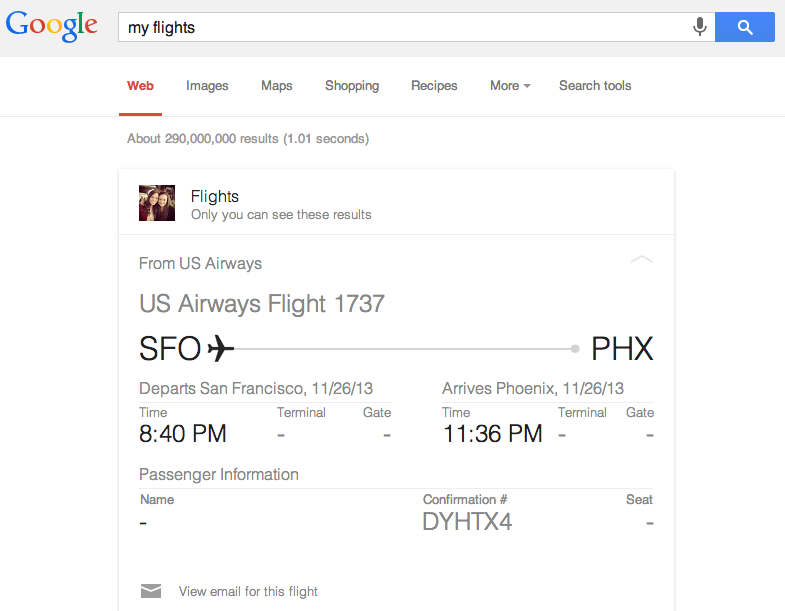Click the envelope icon beside View email
Screen dimensions: 785x611
(x=151, y=591)
